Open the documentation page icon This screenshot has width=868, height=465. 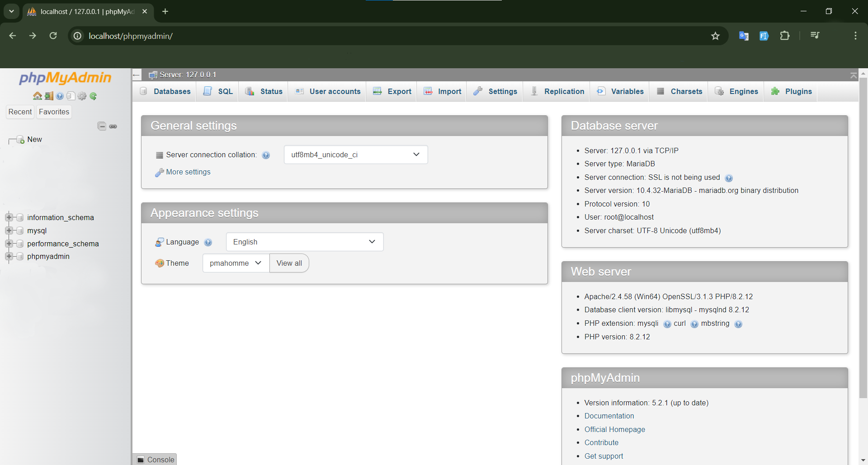(71, 96)
